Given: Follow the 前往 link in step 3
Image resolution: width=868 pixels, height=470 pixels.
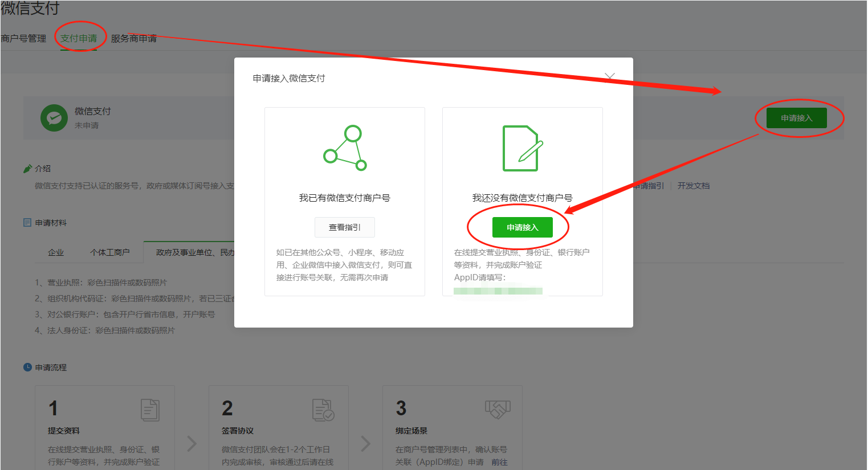Looking at the screenshot, I should [499, 462].
